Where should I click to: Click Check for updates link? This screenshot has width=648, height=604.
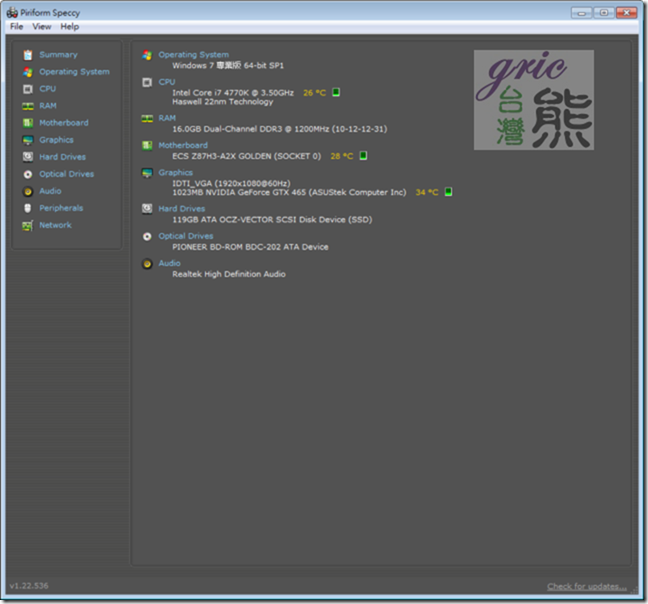coord(587,587)
